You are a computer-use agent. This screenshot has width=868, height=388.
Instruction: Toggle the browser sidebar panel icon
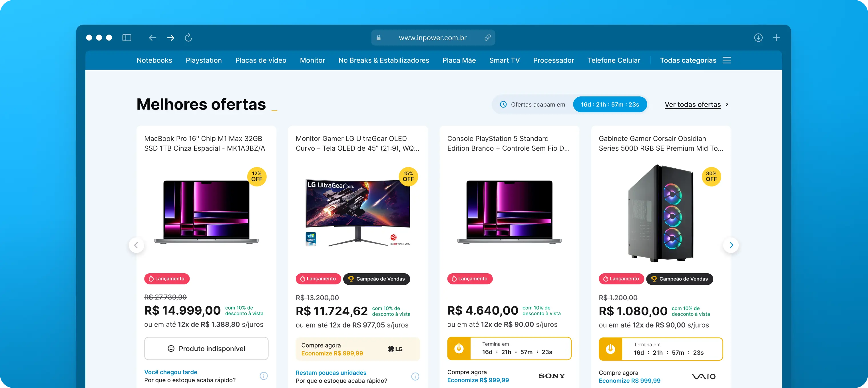127,38
